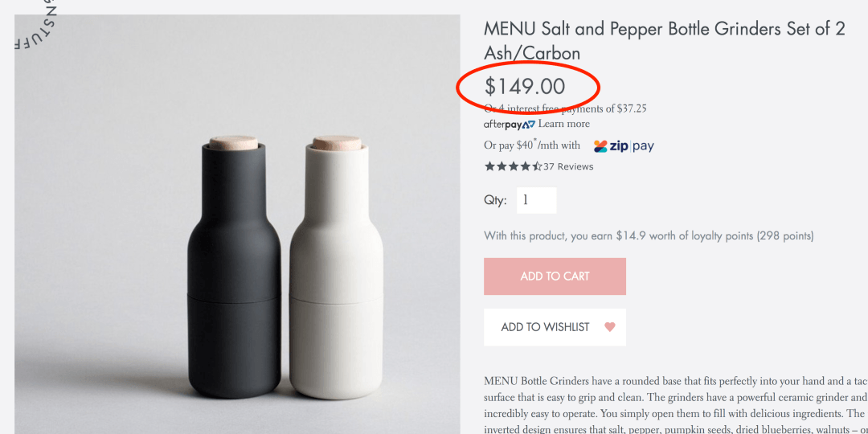Click the star rating icons

click(513, 166)
